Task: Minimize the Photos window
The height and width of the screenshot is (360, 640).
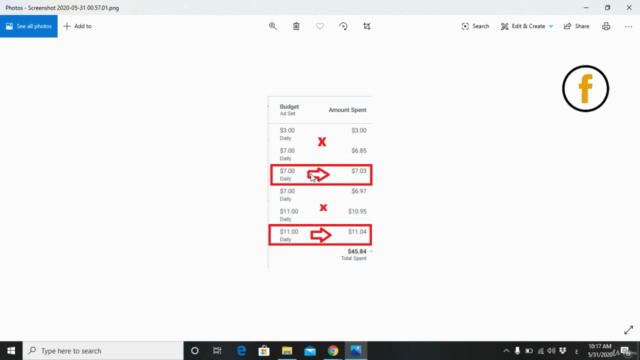Action: click(x=586, y=7)
